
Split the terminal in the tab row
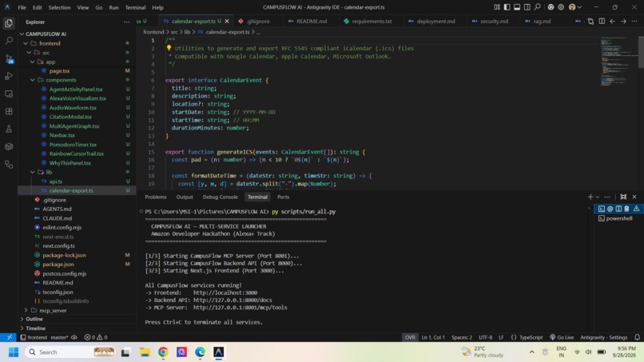(618, 209)
